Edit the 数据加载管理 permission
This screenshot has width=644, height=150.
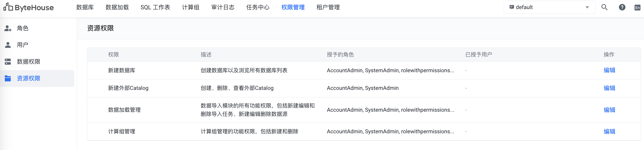[x=609, y=110]
